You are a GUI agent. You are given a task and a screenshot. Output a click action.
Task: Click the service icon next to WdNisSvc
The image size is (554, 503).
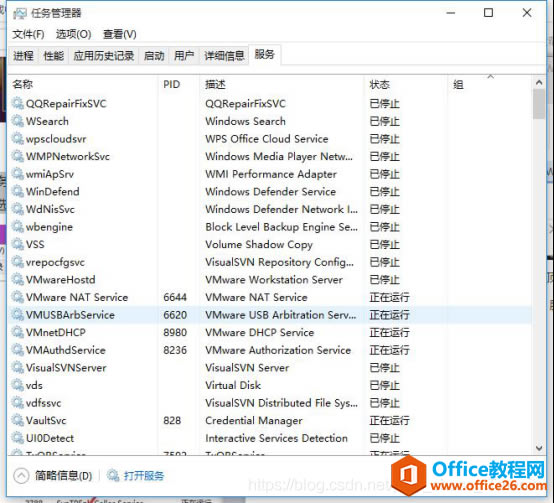(x=17, y=209)
